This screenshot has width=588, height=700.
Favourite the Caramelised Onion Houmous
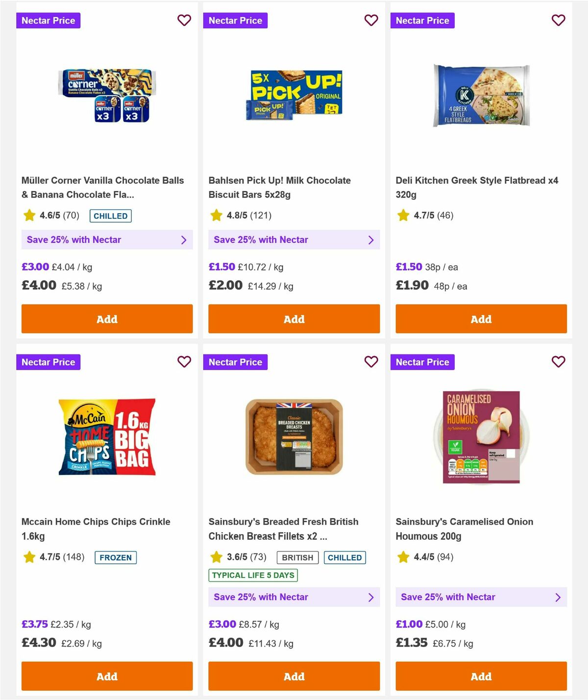(558, 362)
